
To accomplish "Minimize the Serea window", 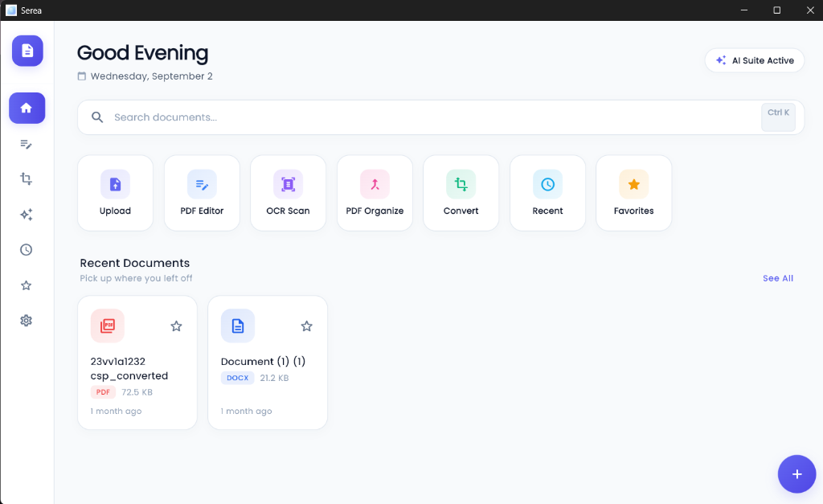I will (743, 10).
